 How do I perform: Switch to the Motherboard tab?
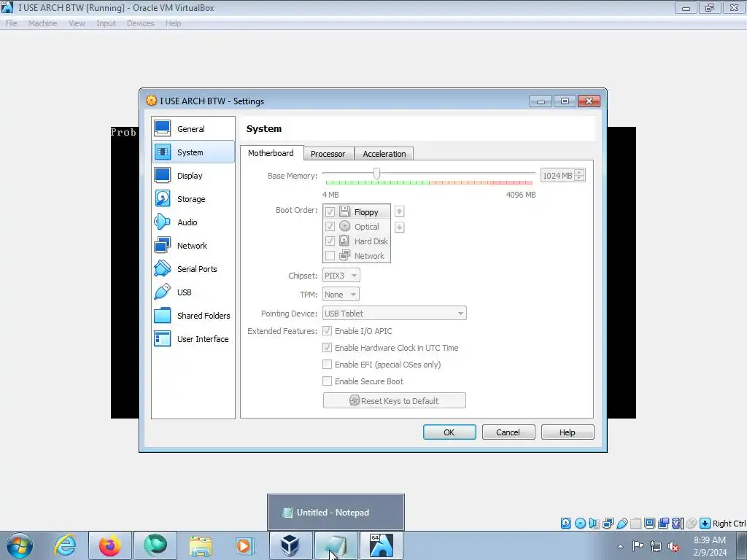pyautogui.click(x=271, y=153)
